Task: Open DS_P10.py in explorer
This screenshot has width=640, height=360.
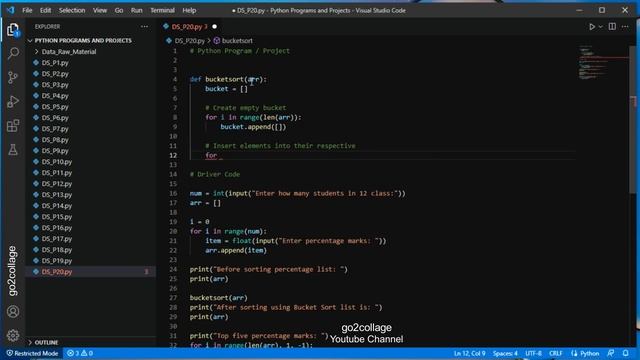Action: [57, 162]
